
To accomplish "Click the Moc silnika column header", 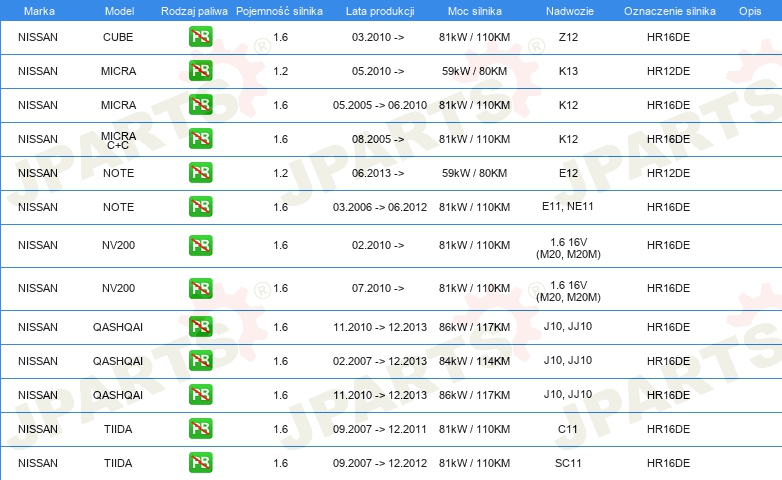I will [x=474, y=11].
